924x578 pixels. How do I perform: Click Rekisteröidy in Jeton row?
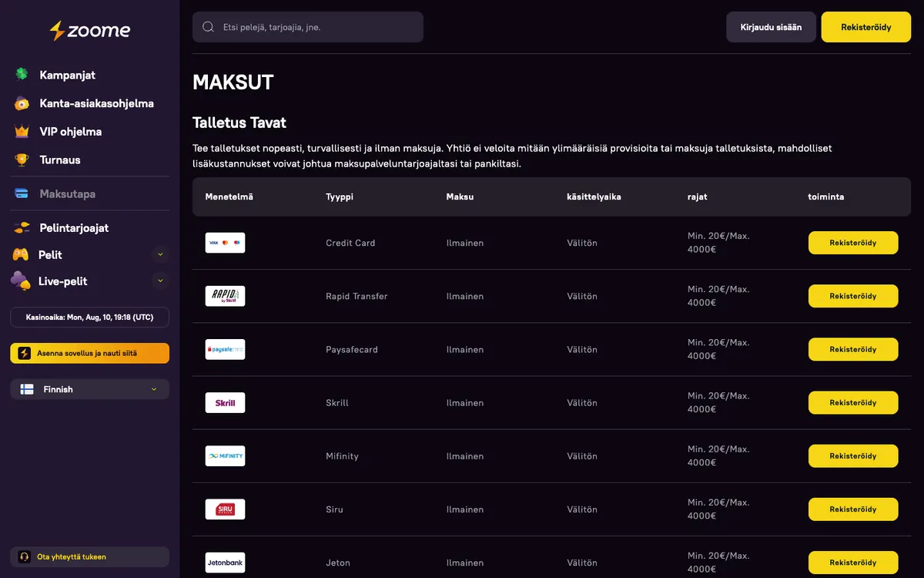[853, 563]
